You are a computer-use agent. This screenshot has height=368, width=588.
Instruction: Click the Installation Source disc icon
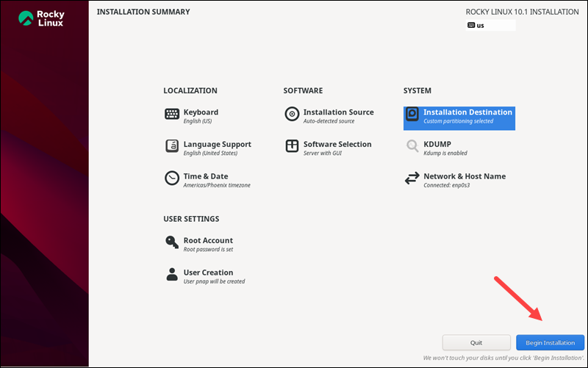click(x=292, y=114)
